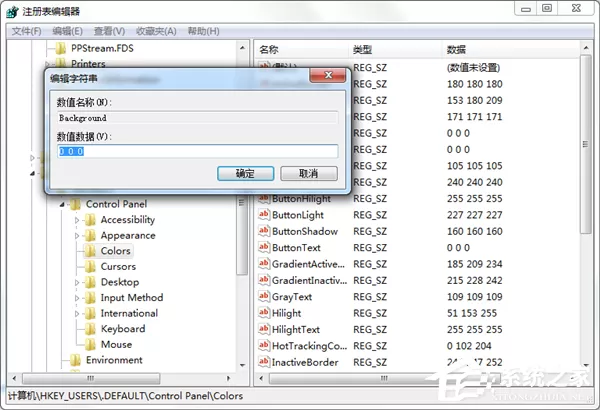Screen dimensions: 600x410
Task: Click the ButtonShadow string value icon
Action: 264,231
